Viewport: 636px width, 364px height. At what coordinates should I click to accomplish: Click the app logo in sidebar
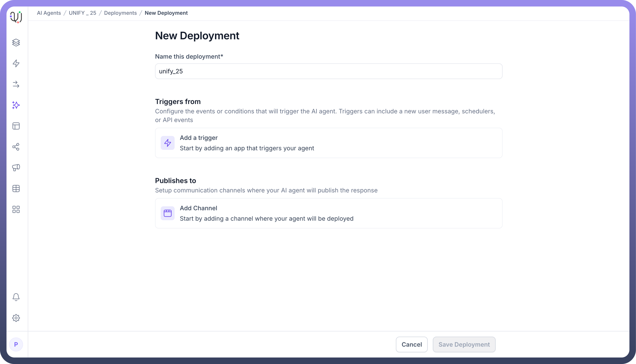coord(16,17)
